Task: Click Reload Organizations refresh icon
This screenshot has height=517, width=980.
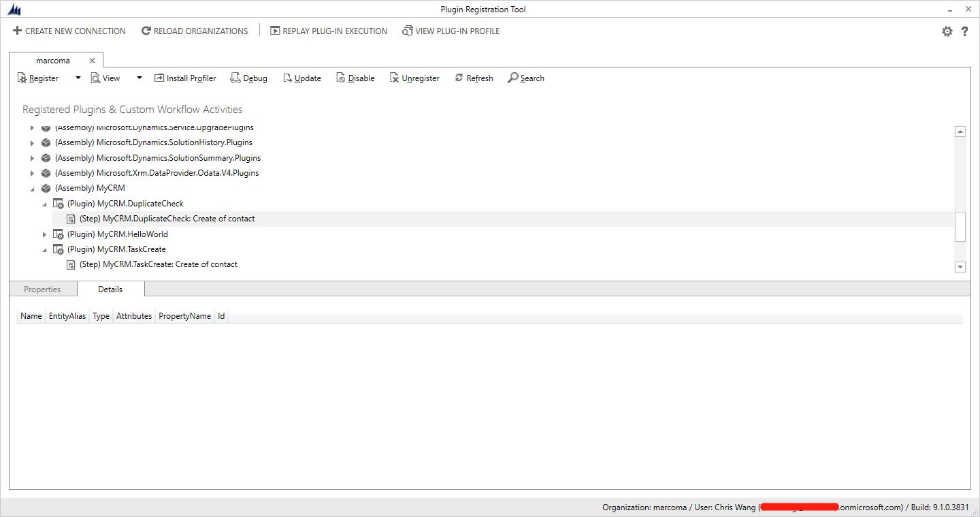Action: [x=146, y=31]
